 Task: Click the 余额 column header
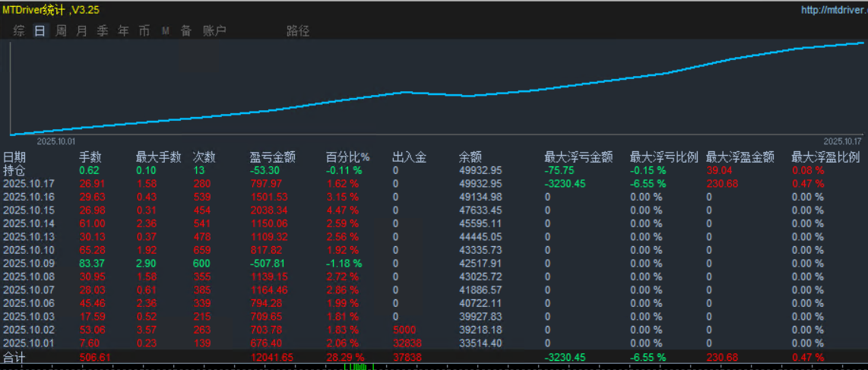(470, 157)
